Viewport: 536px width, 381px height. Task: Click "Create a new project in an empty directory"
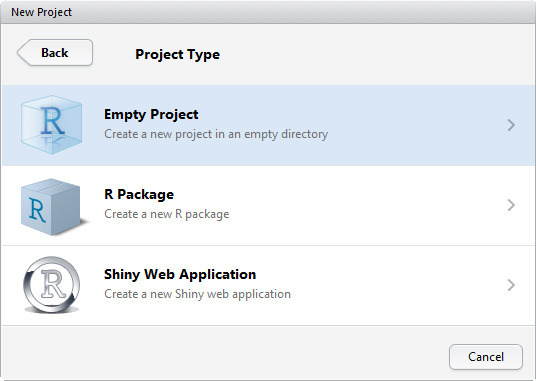point(216,134)
